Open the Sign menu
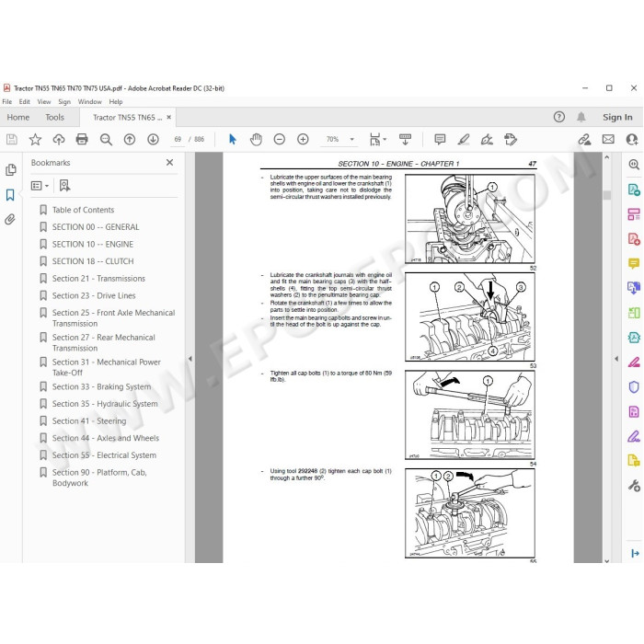Viewport: 644px width, 644px height. point(64,101)
